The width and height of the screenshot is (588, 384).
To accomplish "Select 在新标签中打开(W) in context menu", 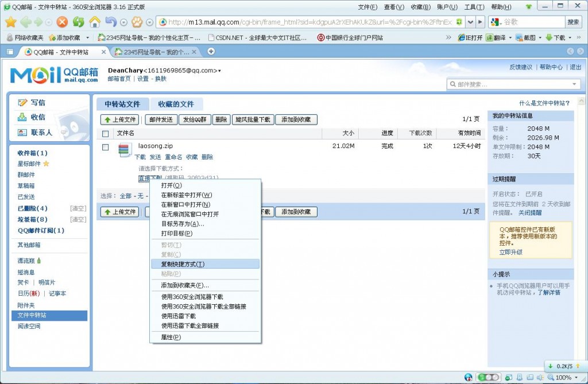I will coord(205,195).
